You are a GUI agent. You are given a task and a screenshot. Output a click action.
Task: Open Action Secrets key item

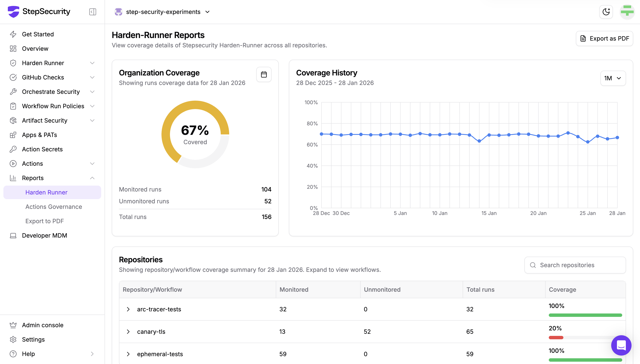pyautogui.click(x=42, y=149)
